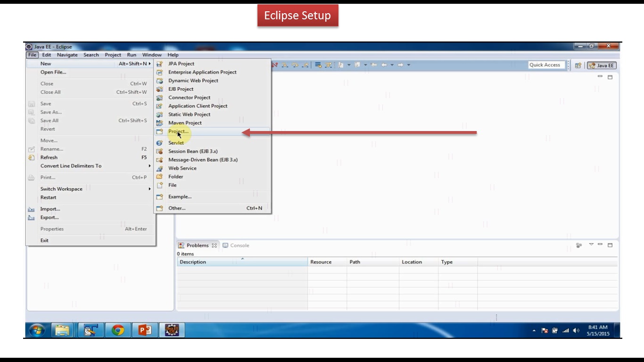Open Back navigation history dropdown
Viewport: 644px width, 362px height.
392,65
